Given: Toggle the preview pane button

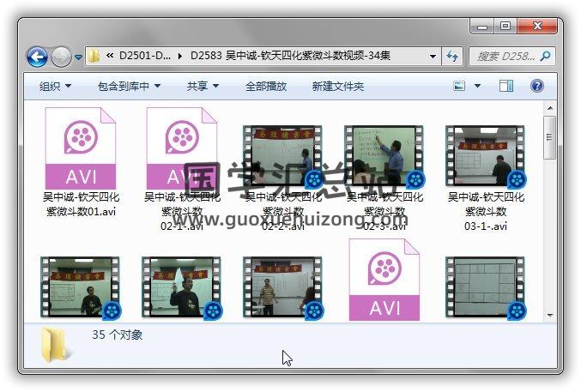Looking at the screenshot, I should tap(506, 86).
